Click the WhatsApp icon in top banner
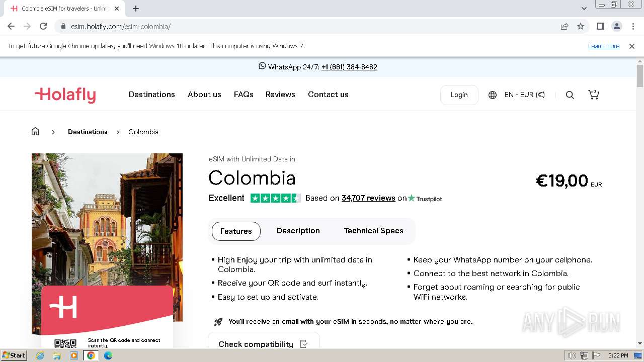Viewport: 644px width, 362px height. 262,66
